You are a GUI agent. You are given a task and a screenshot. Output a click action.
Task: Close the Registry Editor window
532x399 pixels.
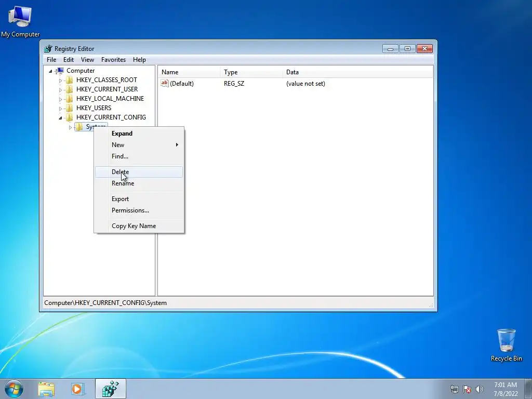(424, 49)
